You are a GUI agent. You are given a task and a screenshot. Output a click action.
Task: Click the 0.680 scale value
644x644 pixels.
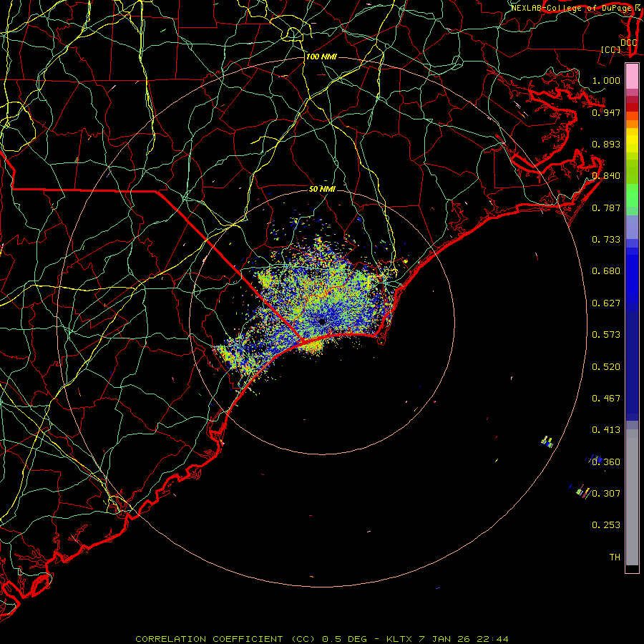pyautogui.click(x=606, y=271)
